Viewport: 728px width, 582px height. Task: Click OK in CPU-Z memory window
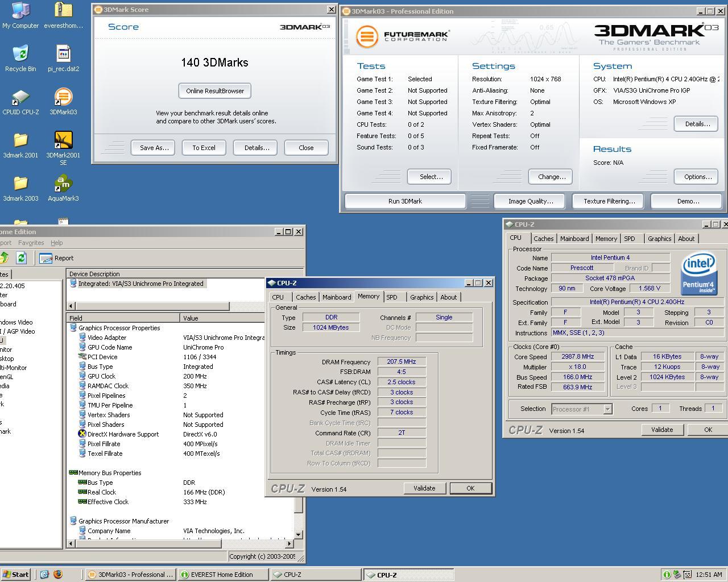pyautogui.click(x=470, y=488)
